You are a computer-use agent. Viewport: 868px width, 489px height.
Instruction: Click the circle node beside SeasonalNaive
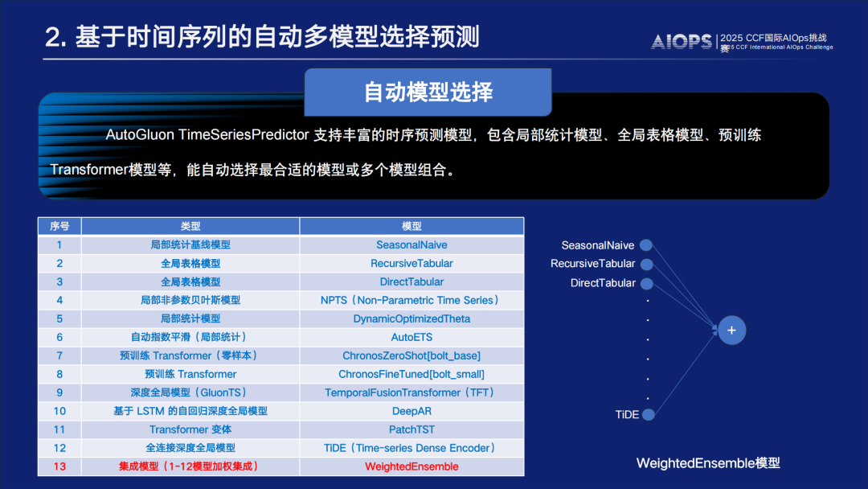click(x=646, y=245)
